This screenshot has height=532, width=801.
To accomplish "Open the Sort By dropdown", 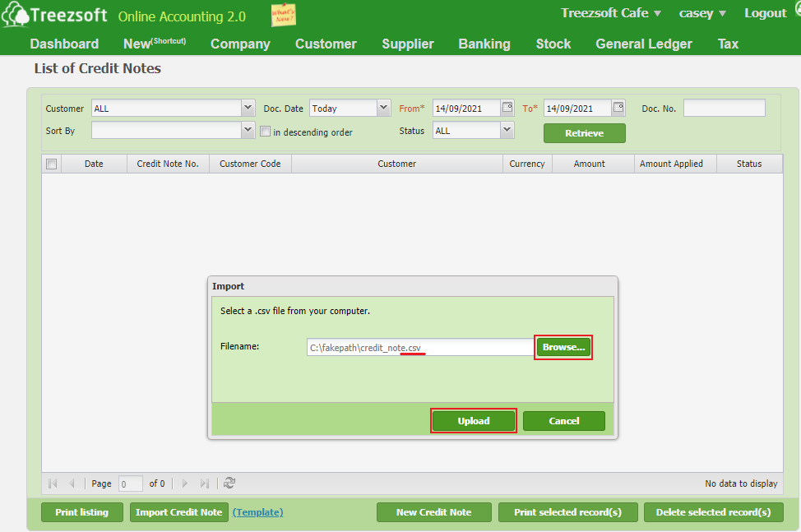I will [x=248, y=130].
